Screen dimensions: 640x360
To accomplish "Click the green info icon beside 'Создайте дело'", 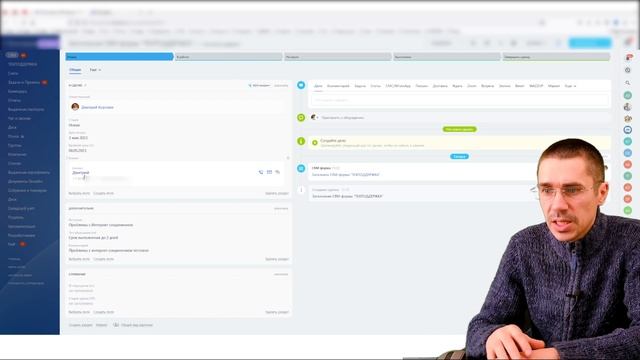I will 301,141.
